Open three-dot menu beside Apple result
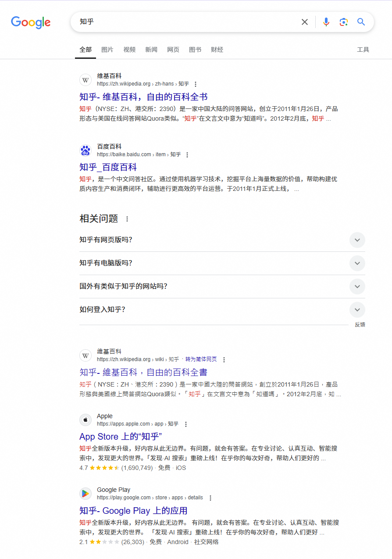 pyautogui.click(x=186, y=424)
